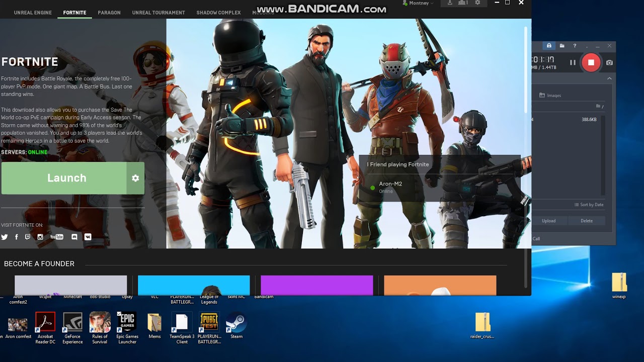Image resolution: width=644 pixels, height=362 pixels.
Task: Open blue founder pack thumbnail
Action: (x=194, y=285)
